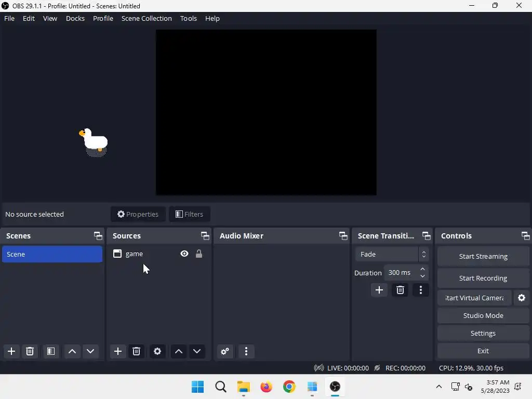Open the View menu
The width and height of the screenshot is (532, 399).
click(50, 18)
